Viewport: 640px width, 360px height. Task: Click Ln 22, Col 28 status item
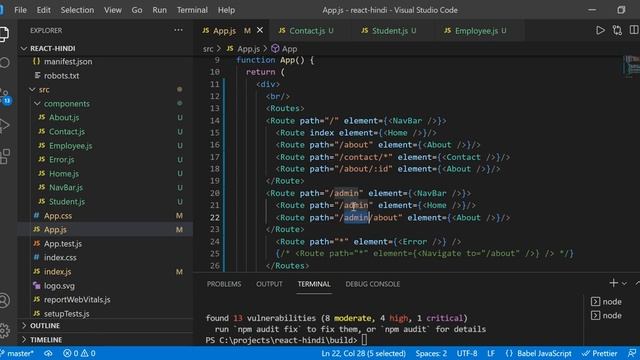(x=363, y=353)
